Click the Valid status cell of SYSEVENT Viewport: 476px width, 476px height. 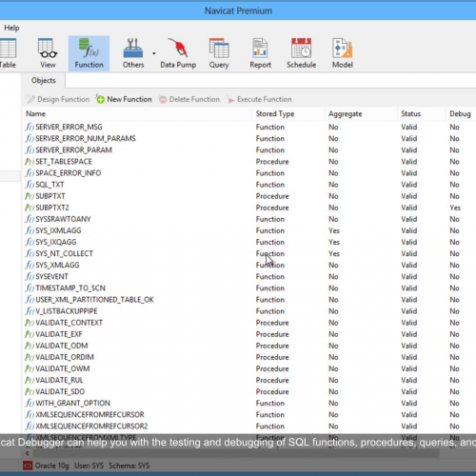tap(409, 277)
